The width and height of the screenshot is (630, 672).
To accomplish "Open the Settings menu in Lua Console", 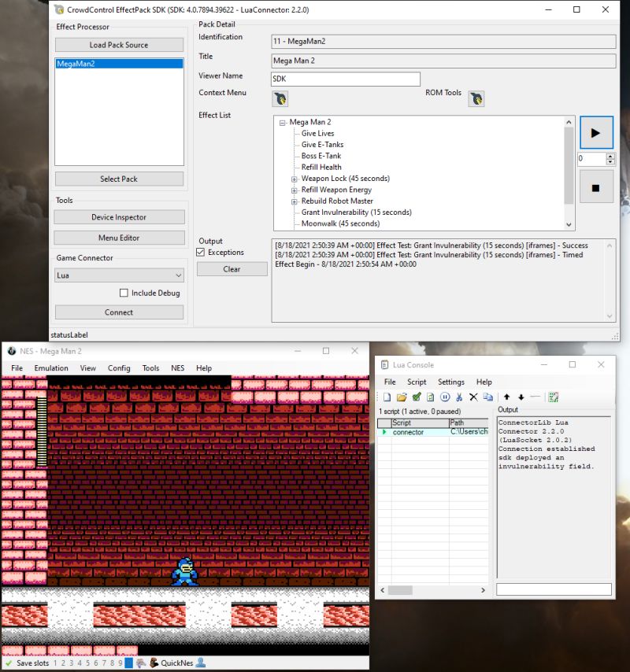I will (x=451, y=382).
